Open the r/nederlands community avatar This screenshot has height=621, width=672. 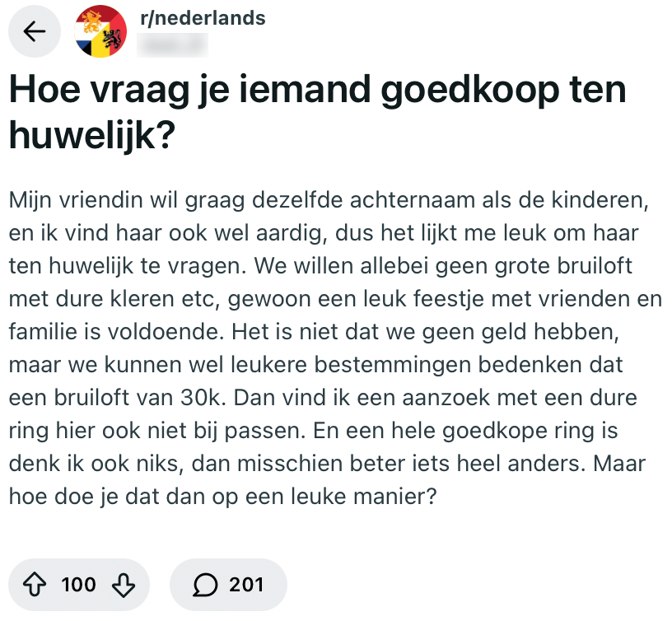pyautogui.click(x=99, y=31)
